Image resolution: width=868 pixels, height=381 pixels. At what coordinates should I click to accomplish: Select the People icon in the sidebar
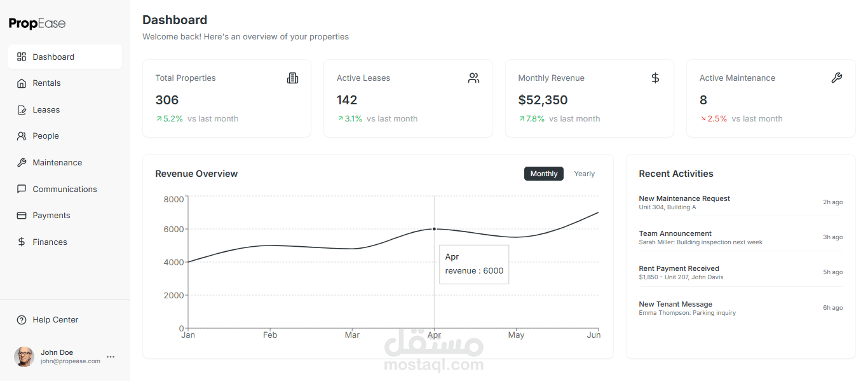click(21, 135)
